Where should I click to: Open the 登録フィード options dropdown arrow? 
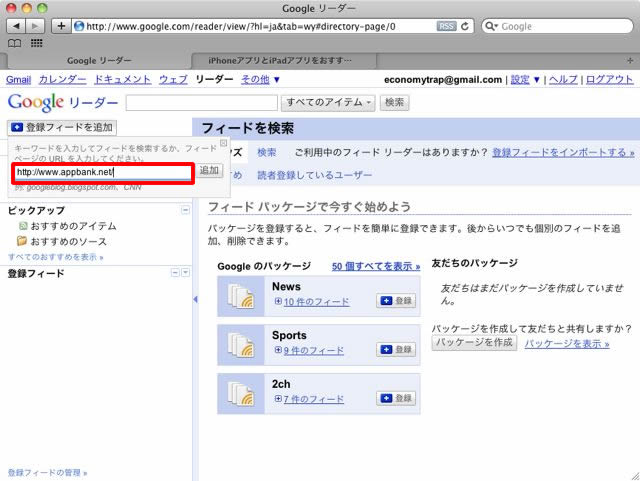pyautogui.click(x=185, y=272)
